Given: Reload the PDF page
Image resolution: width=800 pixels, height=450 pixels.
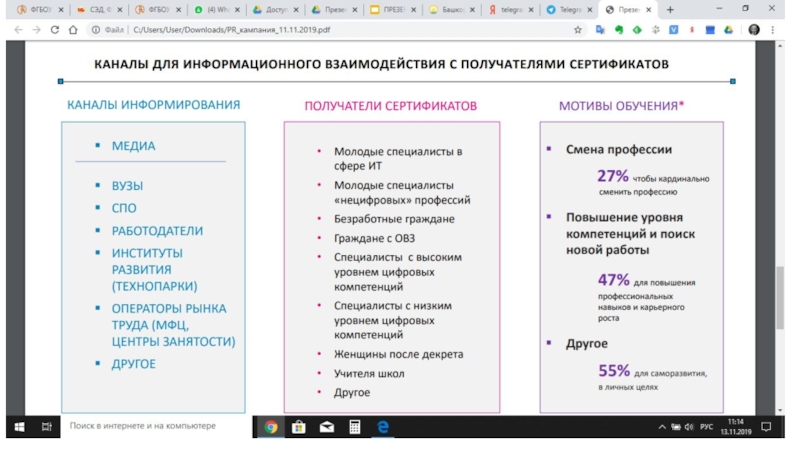Looking at the screenshot, I should pyautogui.click(x=55, y=30).
